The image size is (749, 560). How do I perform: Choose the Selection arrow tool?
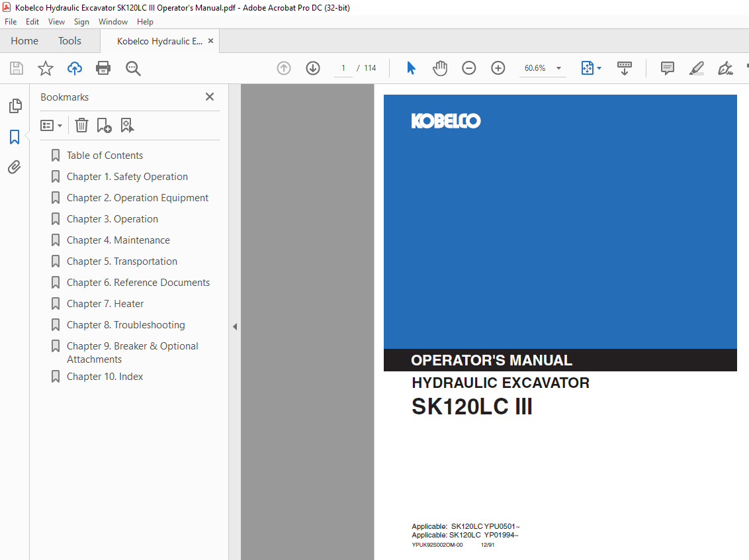click(411, 68)
